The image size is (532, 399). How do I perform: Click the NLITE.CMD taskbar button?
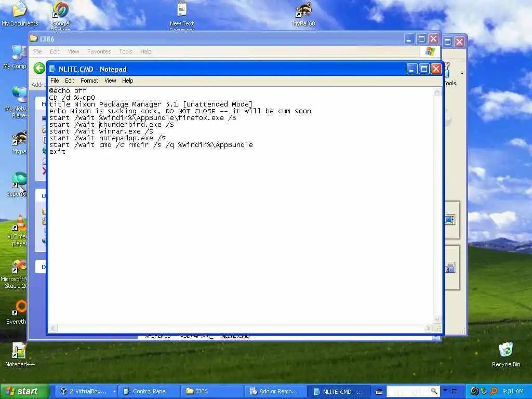coord(339,391)
